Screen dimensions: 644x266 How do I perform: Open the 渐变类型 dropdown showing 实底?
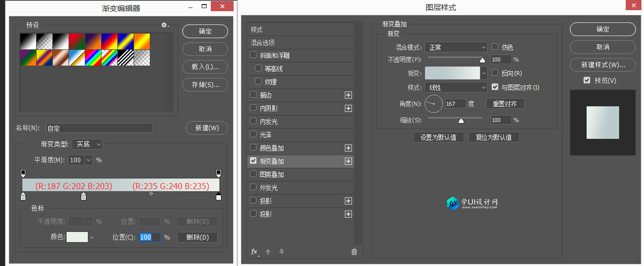(x=87, y=144)
